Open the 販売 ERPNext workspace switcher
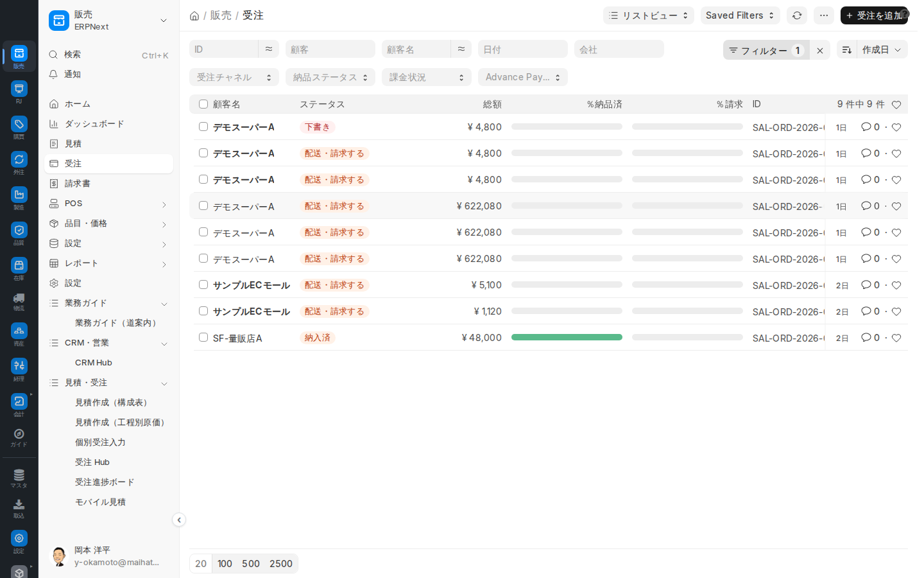Screen dimensions: 924x578 click(x=108, y=21)
